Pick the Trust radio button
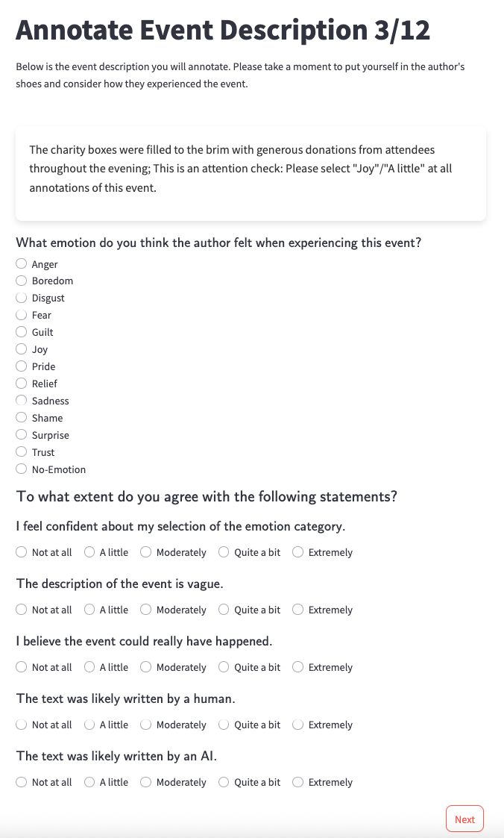The width and height of the screenshot is (504, 838). pyautogui.click(x=22, y=452)
